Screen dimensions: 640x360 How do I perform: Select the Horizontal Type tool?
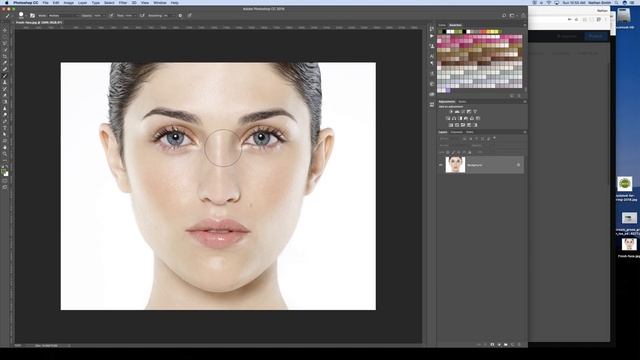pos(5,128)
